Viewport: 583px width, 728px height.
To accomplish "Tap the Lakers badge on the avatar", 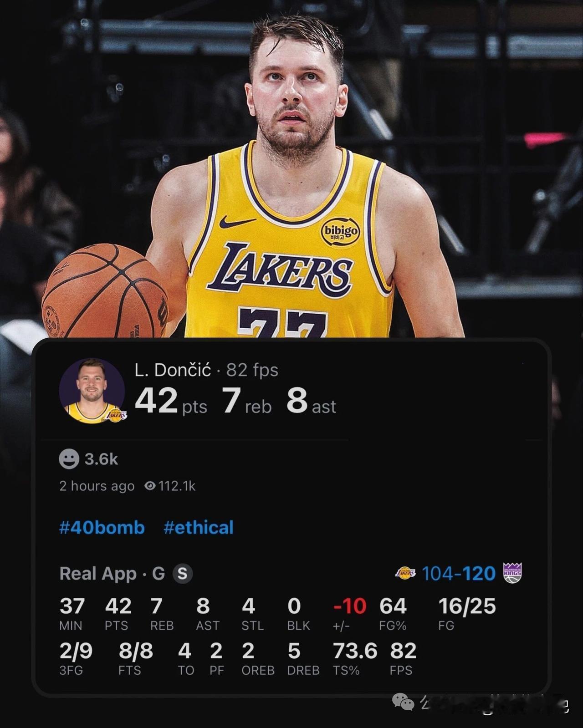I will click(x=117, y=415).
